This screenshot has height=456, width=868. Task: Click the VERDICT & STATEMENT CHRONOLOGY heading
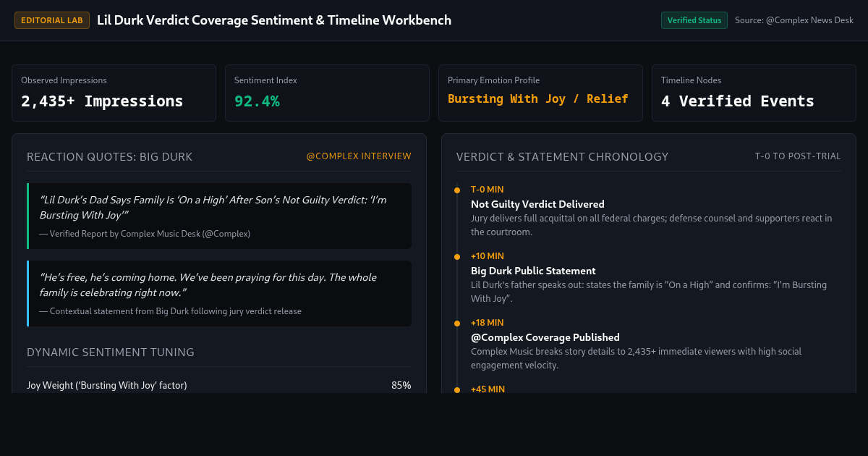[x=562, y=157]
